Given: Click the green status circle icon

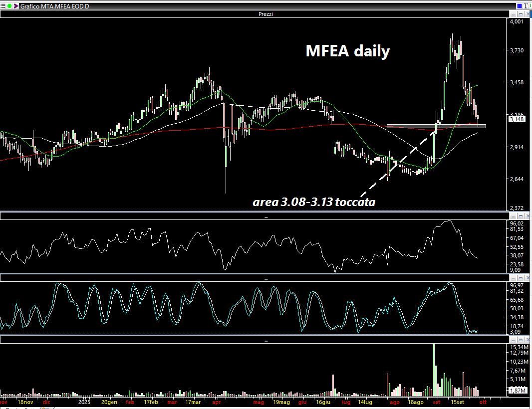Looking at the screenshot, I should (9, 6).
